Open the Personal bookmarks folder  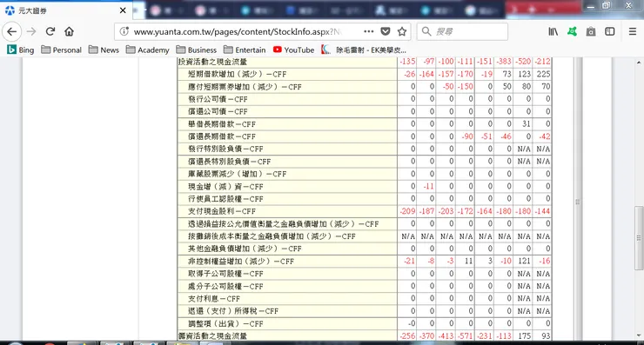[62, 50]
